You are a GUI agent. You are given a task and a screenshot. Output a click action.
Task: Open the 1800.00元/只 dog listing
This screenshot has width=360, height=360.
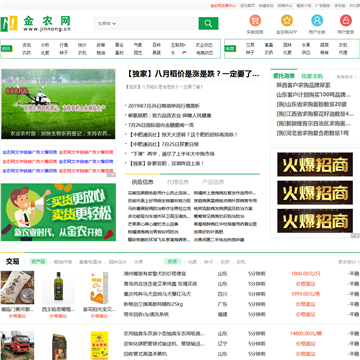pyautogui.click(x=305, y=274)
